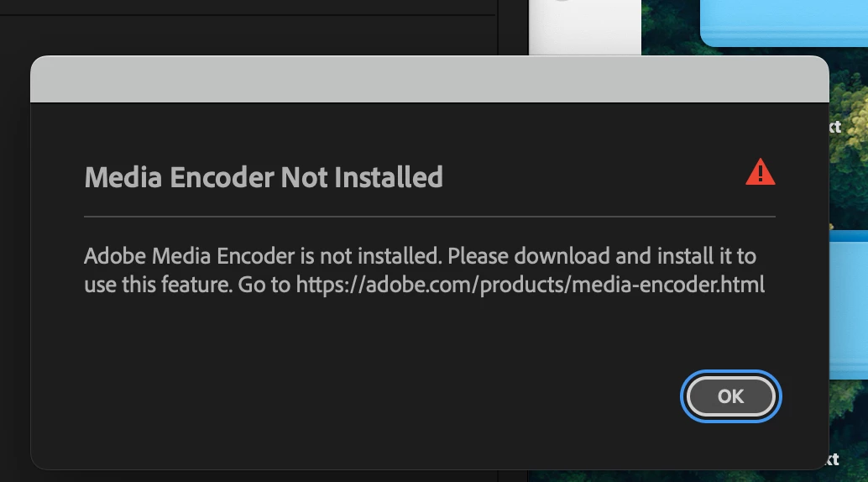Click the folder label ending in xt near title bar
The image size is (868, 482).
click(835, 127)
